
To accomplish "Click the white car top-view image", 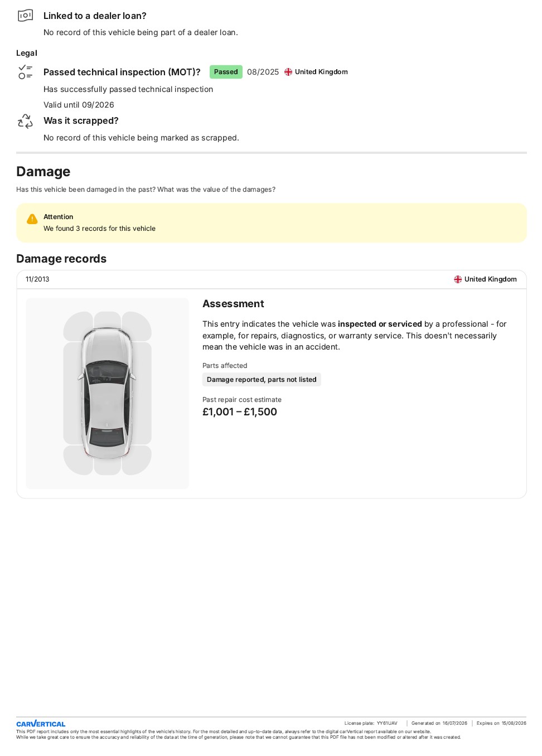I will tap(108, 393).
